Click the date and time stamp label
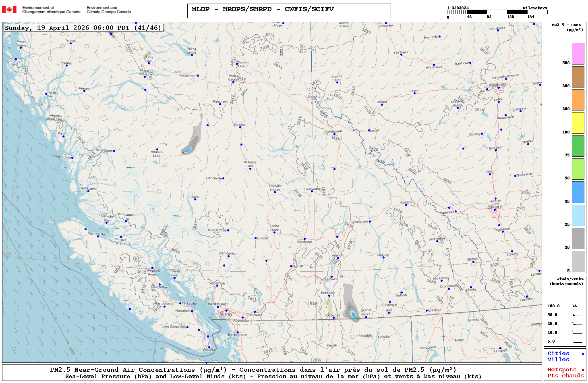 click(83, 28)
